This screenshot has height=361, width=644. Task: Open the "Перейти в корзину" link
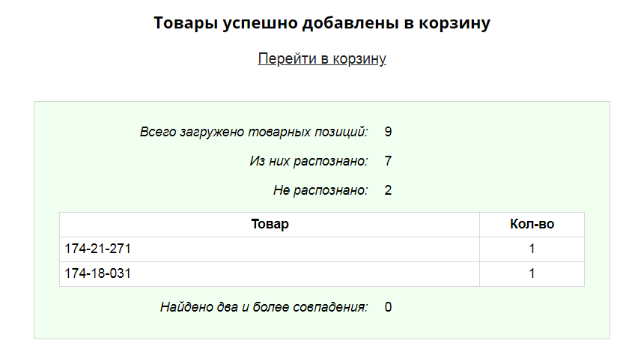click(x=322, y=59)
